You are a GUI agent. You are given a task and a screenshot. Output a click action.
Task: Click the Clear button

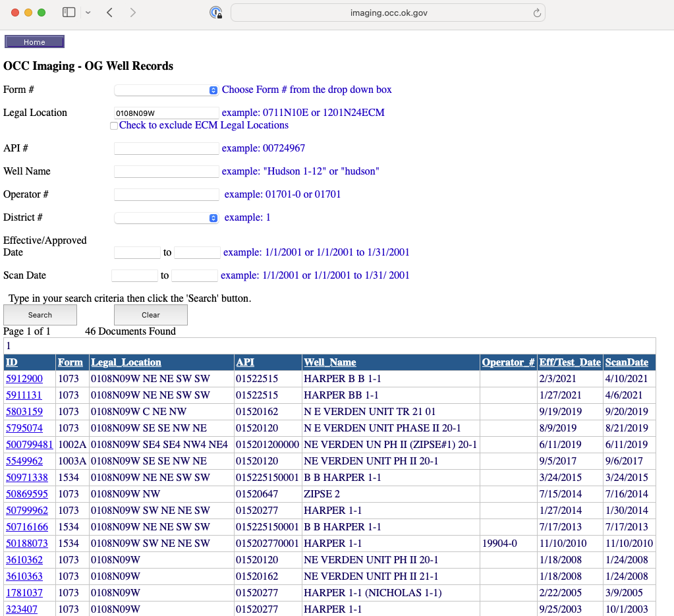[x=150, y=315]
